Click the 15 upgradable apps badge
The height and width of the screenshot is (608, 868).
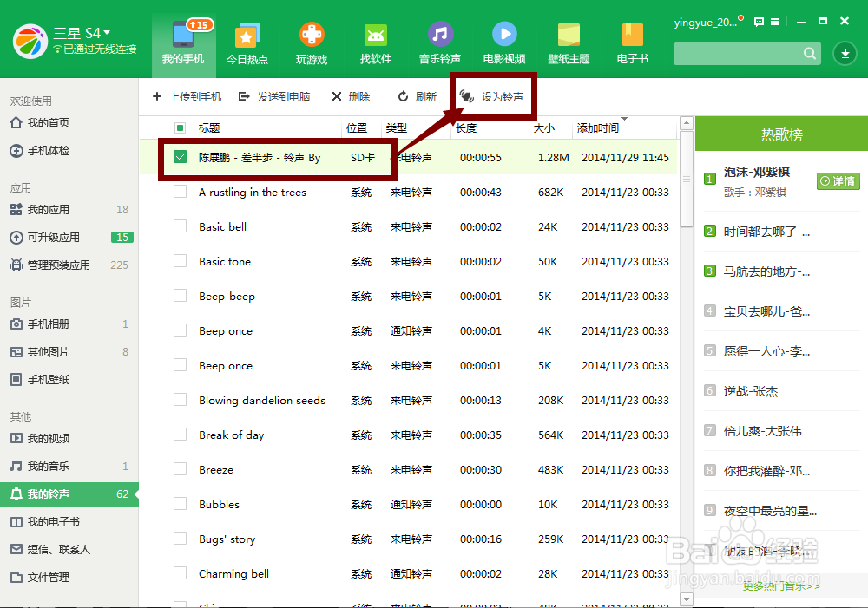coord(122,238)
